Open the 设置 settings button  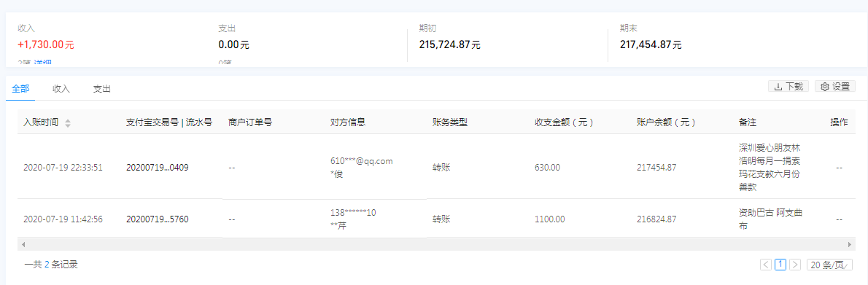834,86
